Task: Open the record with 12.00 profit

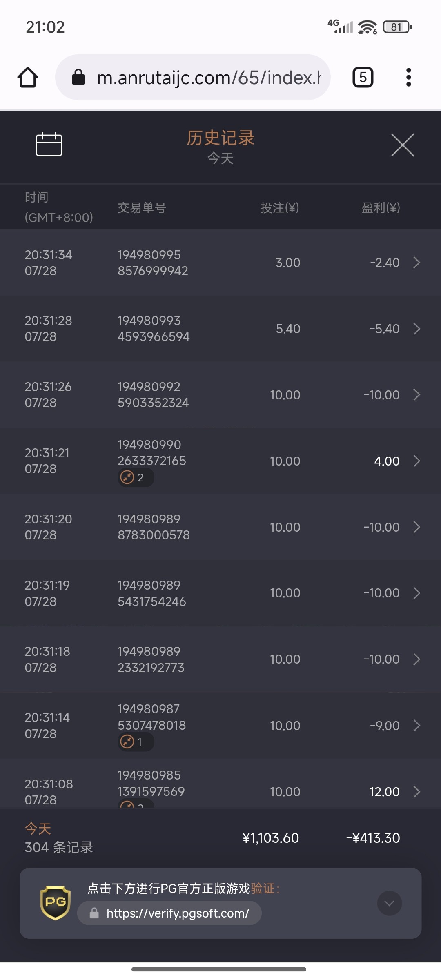Action: click(x=416, y=792)
